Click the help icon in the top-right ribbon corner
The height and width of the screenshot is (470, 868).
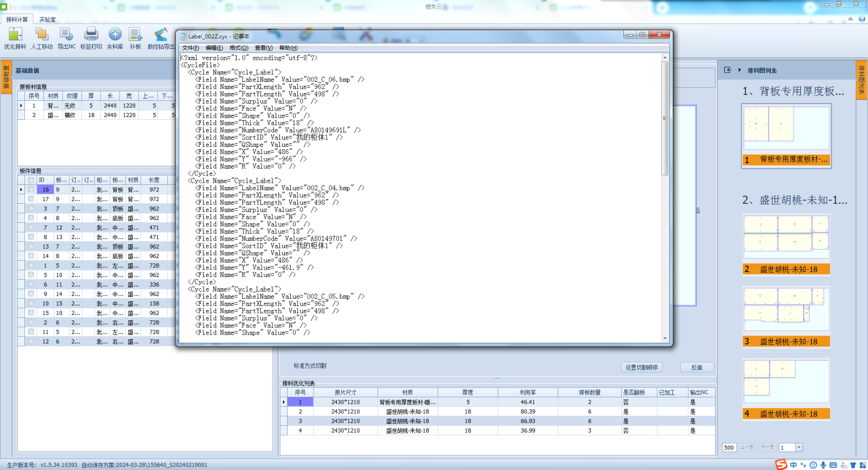pos(861,19)
